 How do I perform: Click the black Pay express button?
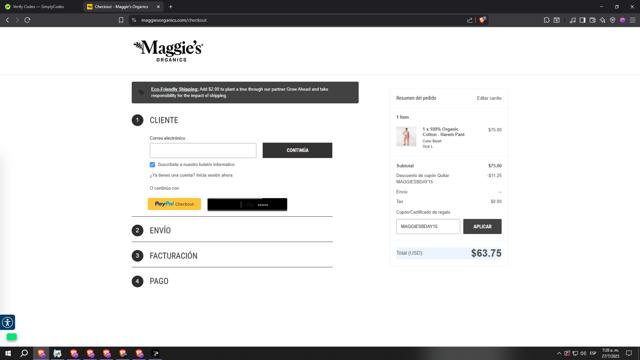tap(247, 204)
